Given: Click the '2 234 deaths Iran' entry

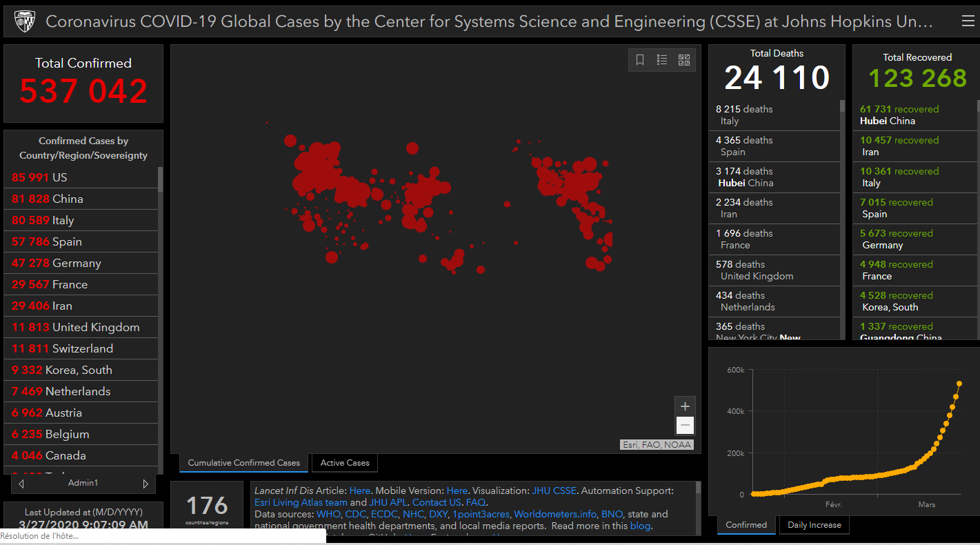Looking at the screenshot, I should click(774, 208).
